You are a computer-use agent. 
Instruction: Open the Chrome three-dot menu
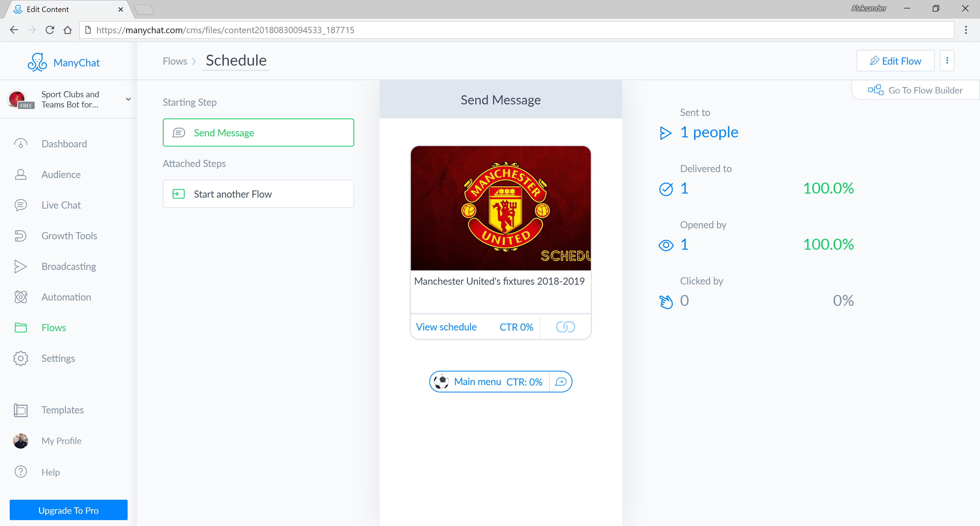point(965,30)
